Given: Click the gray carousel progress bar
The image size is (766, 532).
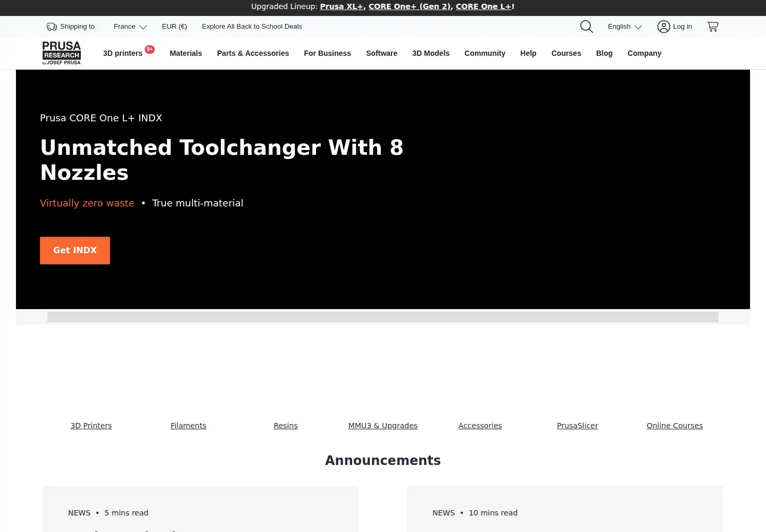Looking at the screenshot, I should (383, 317).
